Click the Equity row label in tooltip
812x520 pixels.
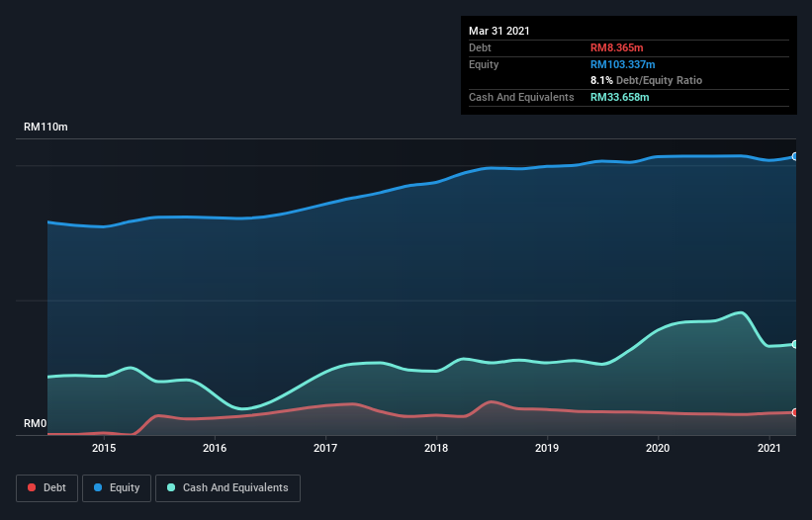point(484,64)
